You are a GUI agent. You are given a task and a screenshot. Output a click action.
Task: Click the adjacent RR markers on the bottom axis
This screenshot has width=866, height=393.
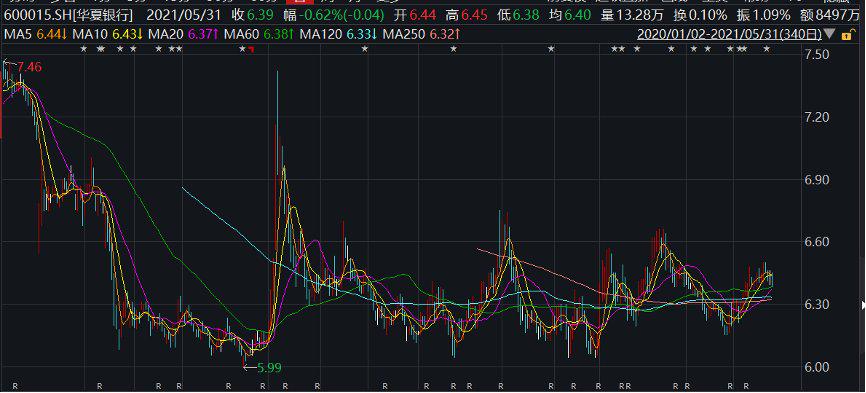pyautogui.click(x=625, y=385)
